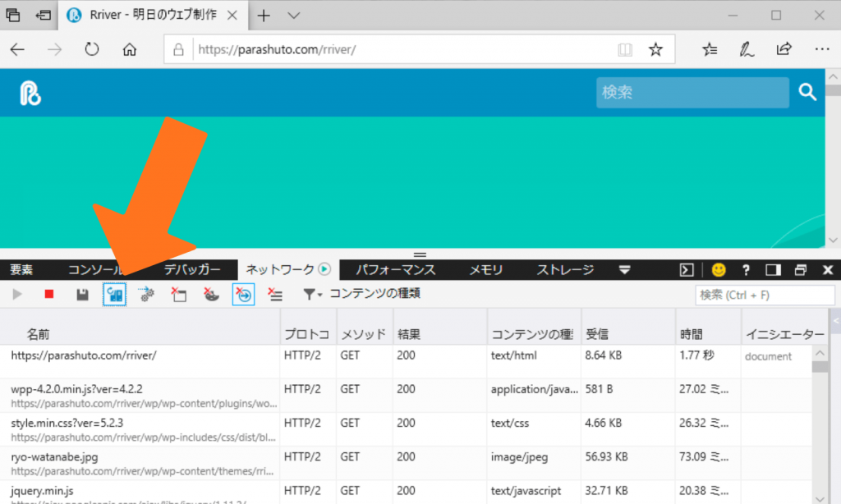Click the DevTools search field (Ctrl + F)
This screenshot has width=841, height=504.
[x=764, y=294]
